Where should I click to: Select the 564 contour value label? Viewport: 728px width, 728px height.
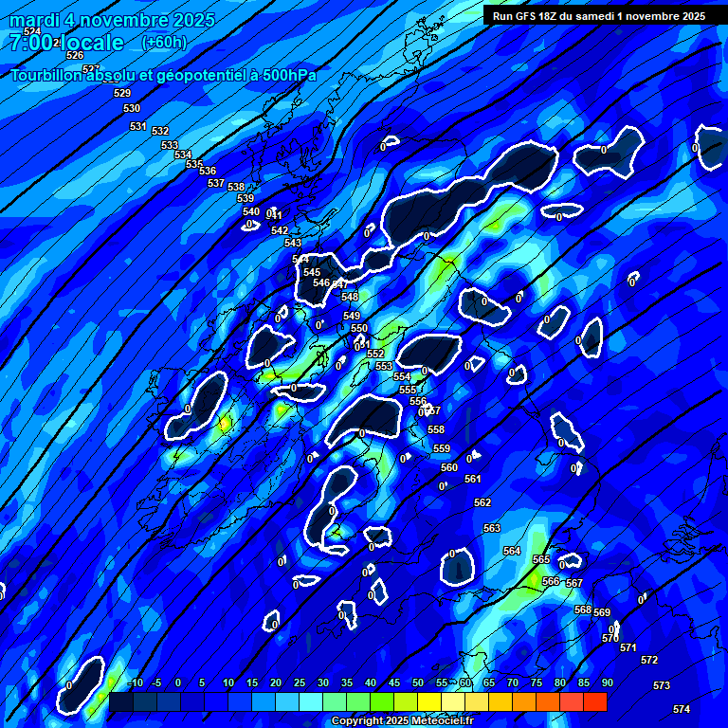click(x=512, y=551)
